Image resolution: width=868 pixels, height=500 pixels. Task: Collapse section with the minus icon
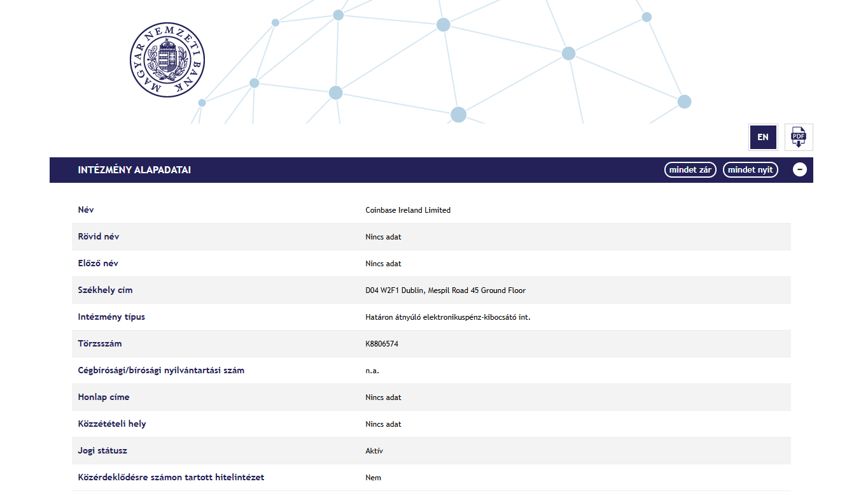click(x=799, y=170)
